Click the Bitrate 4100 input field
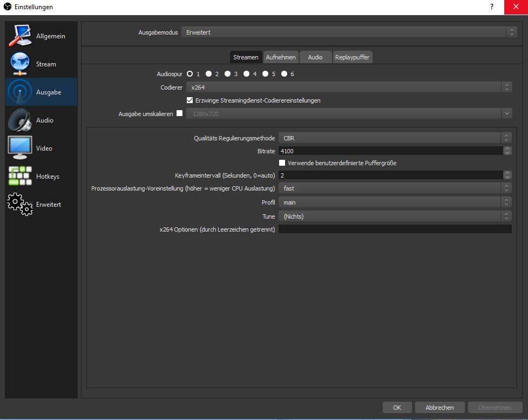The image size is (528, 420). (391, 151)
